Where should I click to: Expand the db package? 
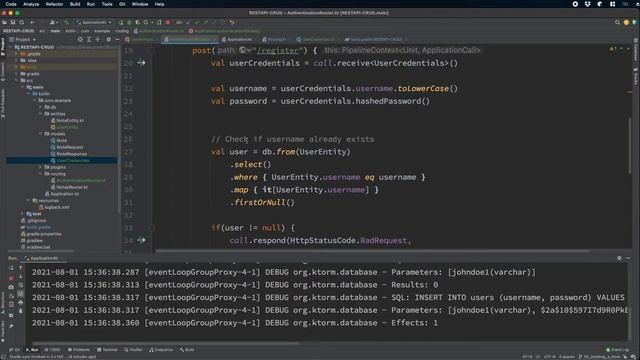40,107
